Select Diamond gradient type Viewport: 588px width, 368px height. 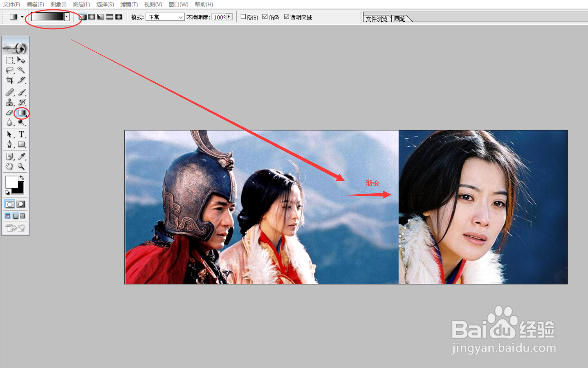point(119,17)
